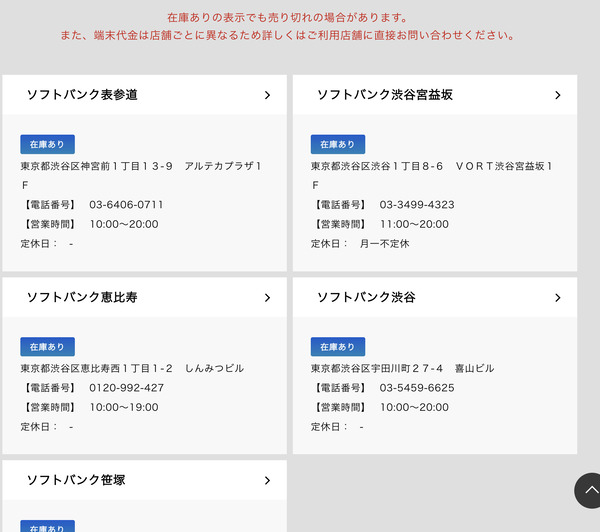Open the ソフトバンク渋谷 store chevron arrow
Image resolution: width=600 pixels, height=532 pixels.
click(558, 297)
